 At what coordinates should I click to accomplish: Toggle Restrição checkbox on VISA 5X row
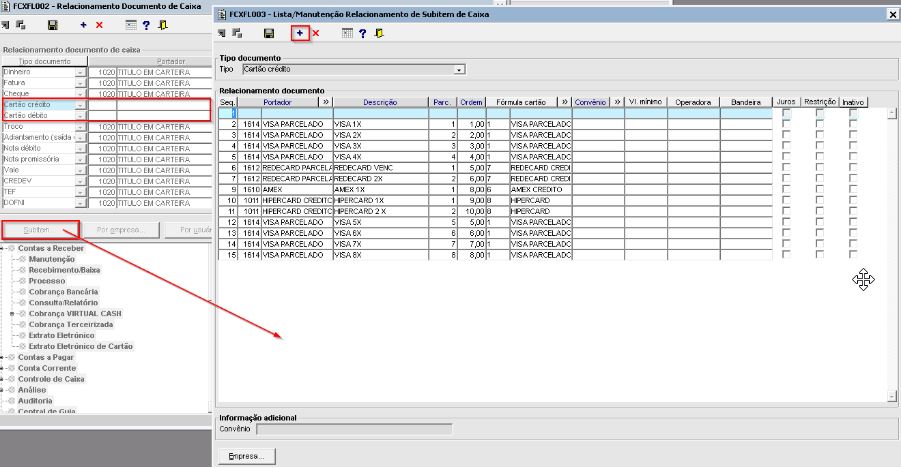[x=819, y=222]
